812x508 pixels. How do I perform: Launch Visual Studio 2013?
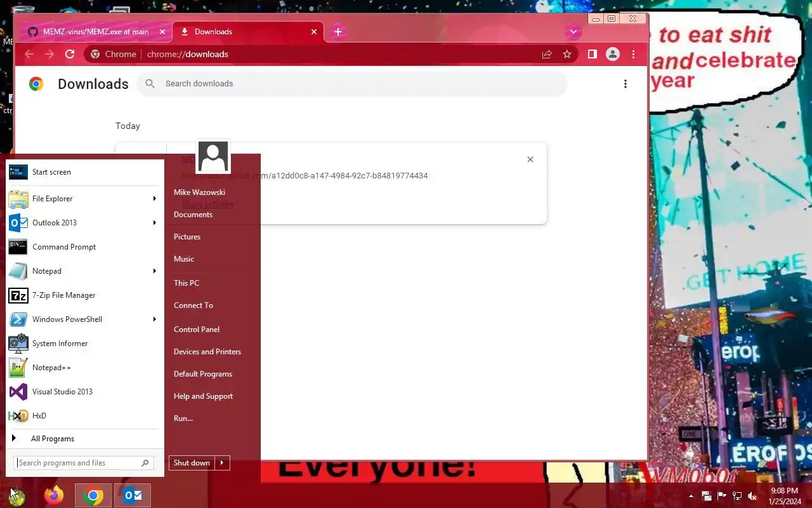tap(85, 392)
